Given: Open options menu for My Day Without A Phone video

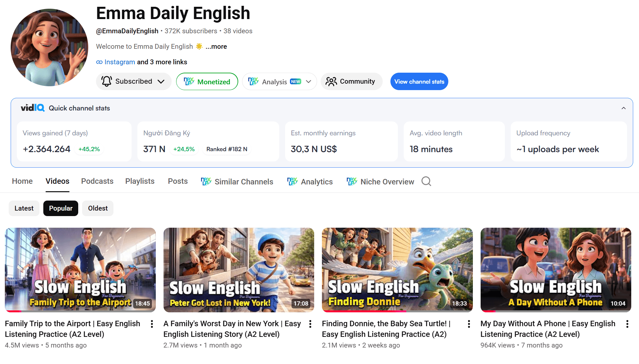Looking at the screenshot, I should click(627, 324).
